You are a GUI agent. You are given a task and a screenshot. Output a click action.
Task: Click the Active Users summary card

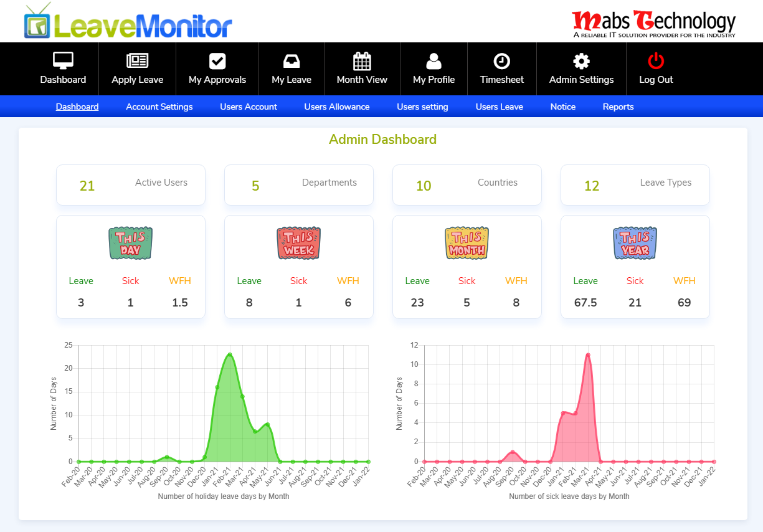point(130,184)
